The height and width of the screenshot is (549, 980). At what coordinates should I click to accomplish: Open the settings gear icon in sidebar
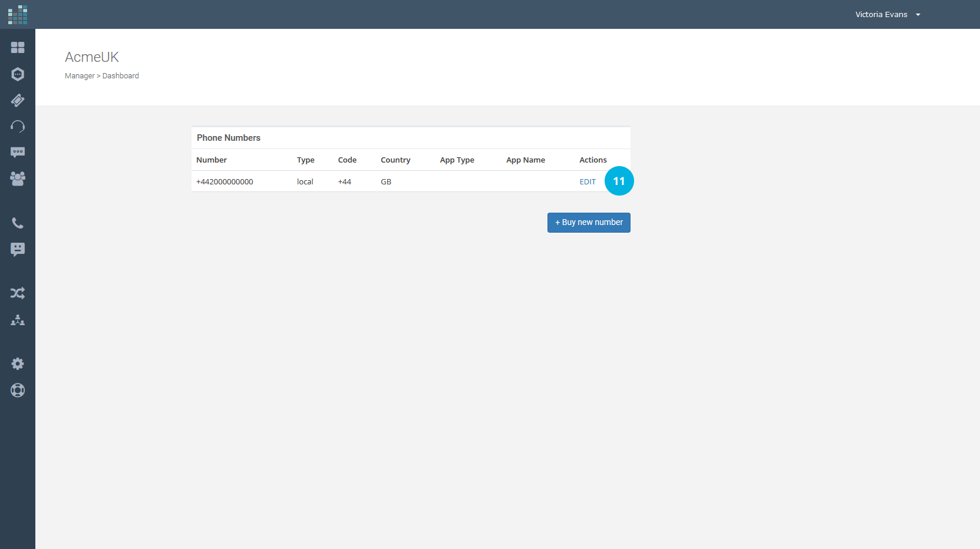click(18, 364)
